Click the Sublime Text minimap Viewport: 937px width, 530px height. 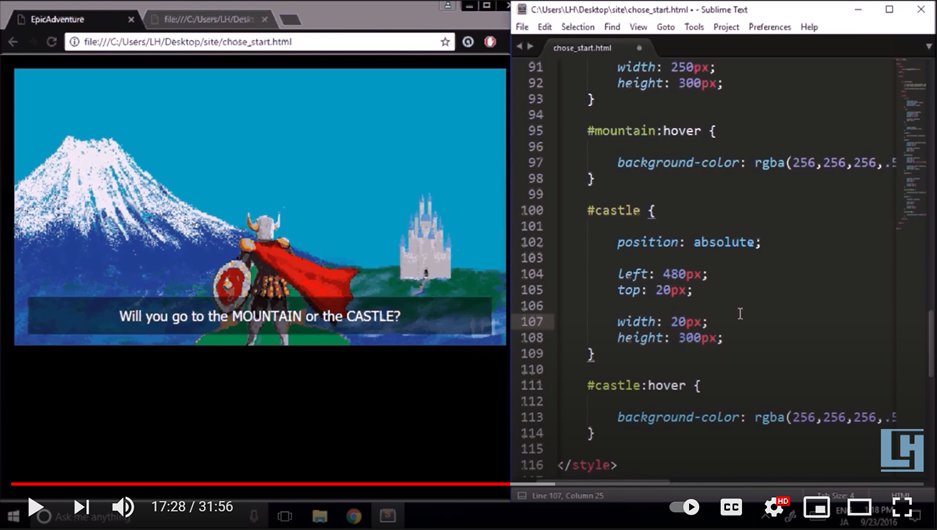click(911, 143)
